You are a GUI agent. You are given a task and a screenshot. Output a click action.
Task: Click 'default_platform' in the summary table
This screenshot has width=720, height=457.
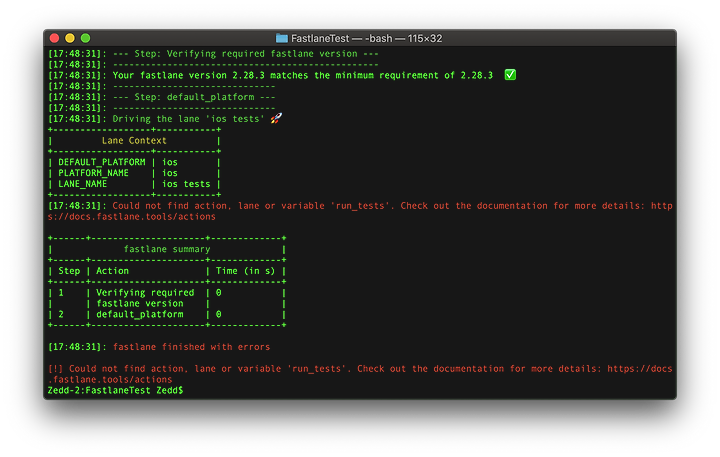[x=140, y=315]
